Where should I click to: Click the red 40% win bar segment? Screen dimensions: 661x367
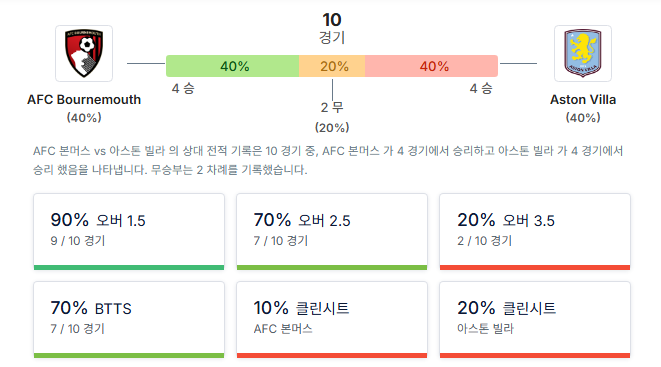click(431, 66)
